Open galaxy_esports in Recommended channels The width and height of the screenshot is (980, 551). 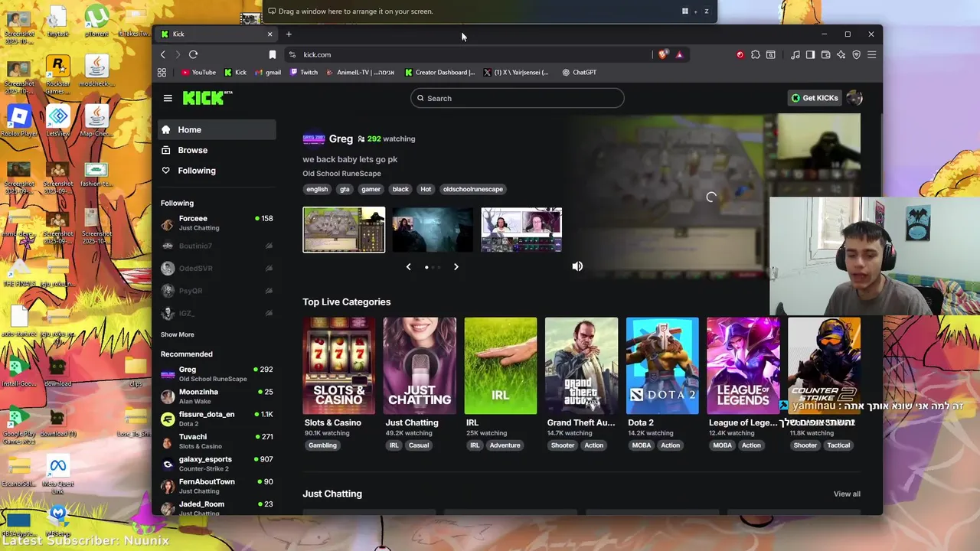click(217, 463)
